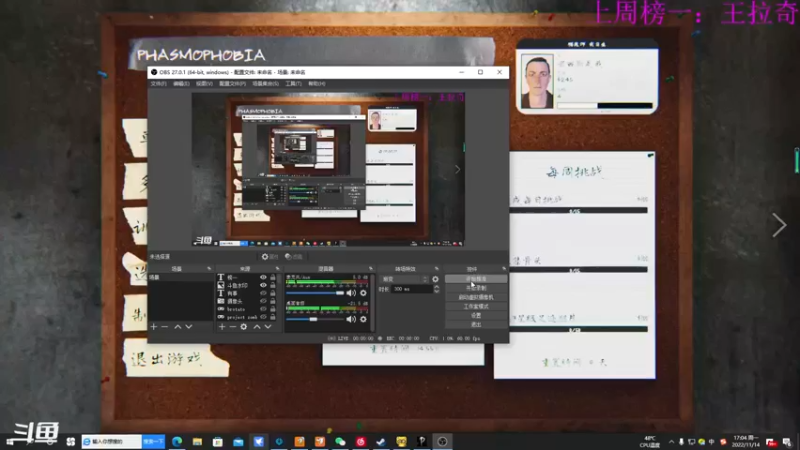Show the project zomb game capture source
This screenshot has height=450, width=800.
coord(263,317)
